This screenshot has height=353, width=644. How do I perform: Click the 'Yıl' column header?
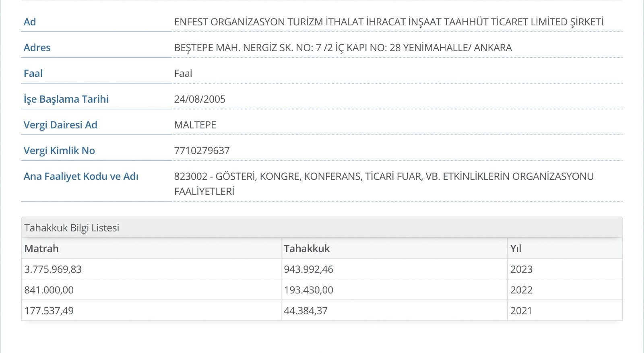click(x=565, y=248)
